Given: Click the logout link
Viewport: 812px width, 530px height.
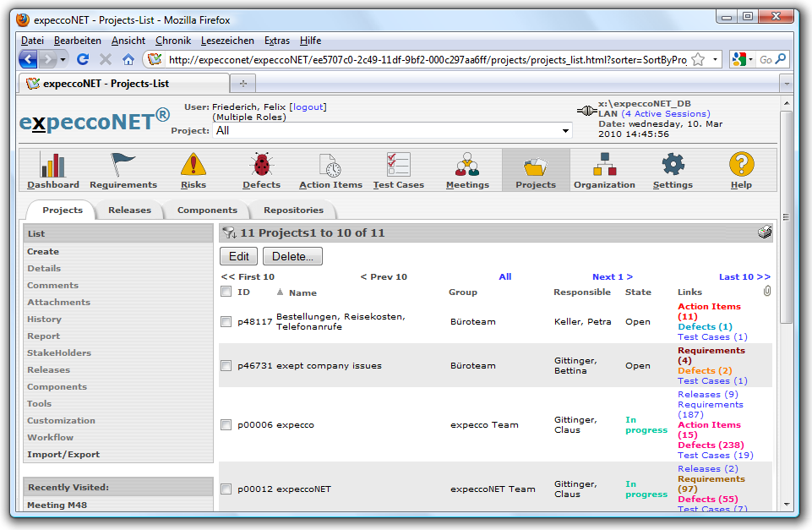Looking at the screenshot, I should [x=308, y=107].
